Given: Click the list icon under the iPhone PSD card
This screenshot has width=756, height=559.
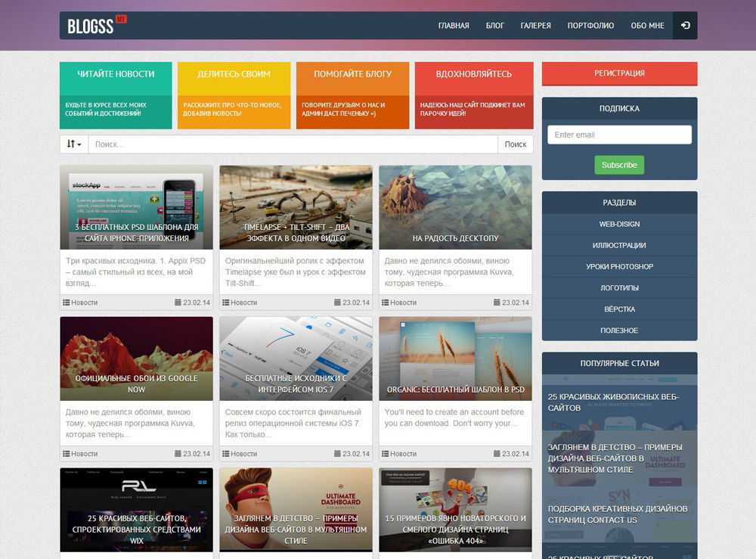Looking at the screenshot, I should click(x=66, y=303).
